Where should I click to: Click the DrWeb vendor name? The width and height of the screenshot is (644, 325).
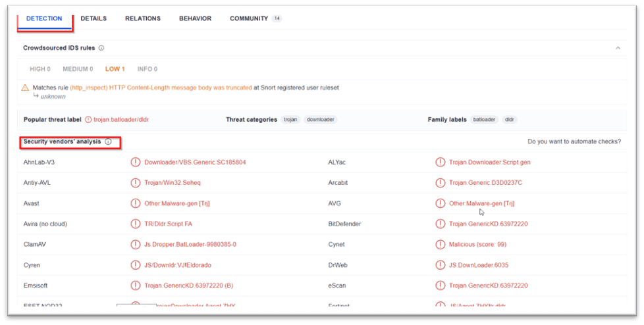click(x=338, y=264)
